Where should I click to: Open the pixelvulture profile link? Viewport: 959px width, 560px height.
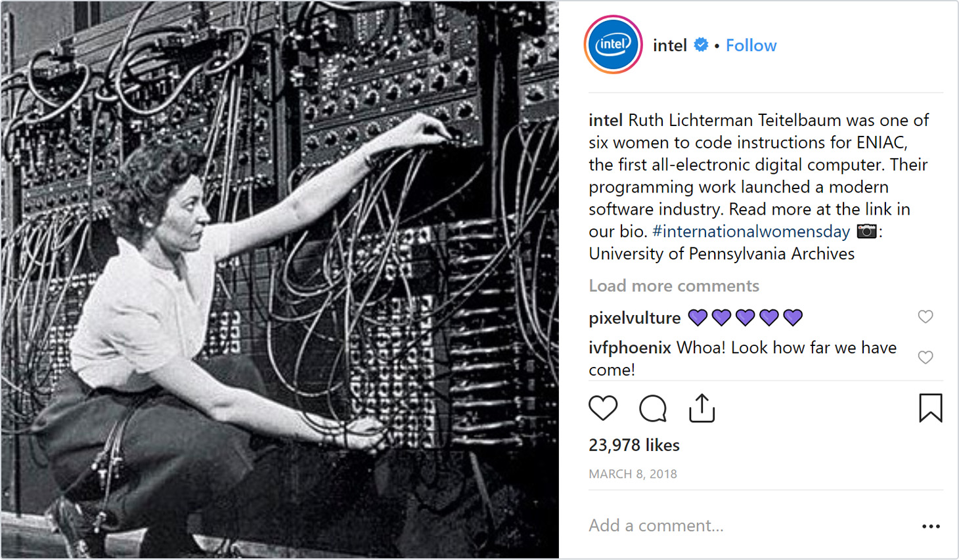coord(635,318)
